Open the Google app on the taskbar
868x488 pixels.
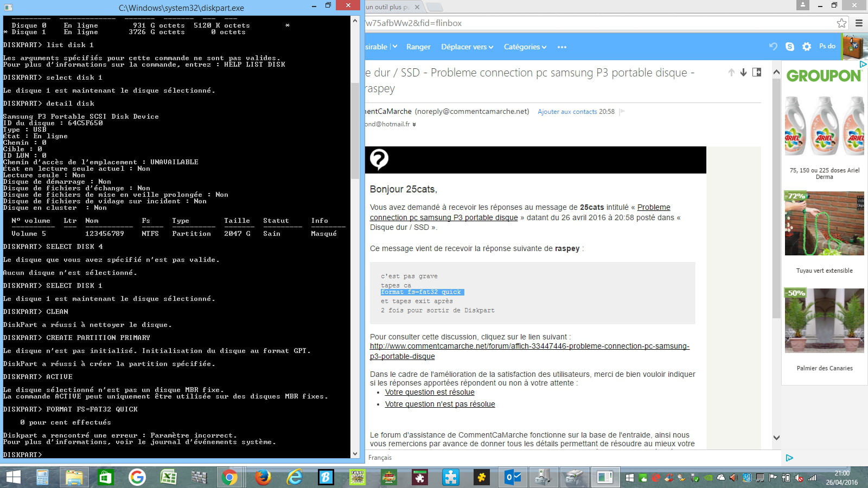tap(137, 477)
